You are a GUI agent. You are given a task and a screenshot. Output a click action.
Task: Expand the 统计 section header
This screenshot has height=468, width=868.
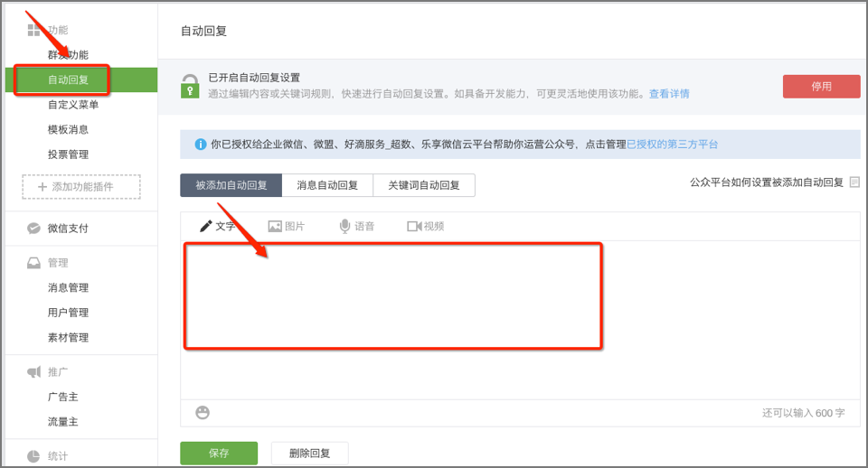(x=57, y=455)
